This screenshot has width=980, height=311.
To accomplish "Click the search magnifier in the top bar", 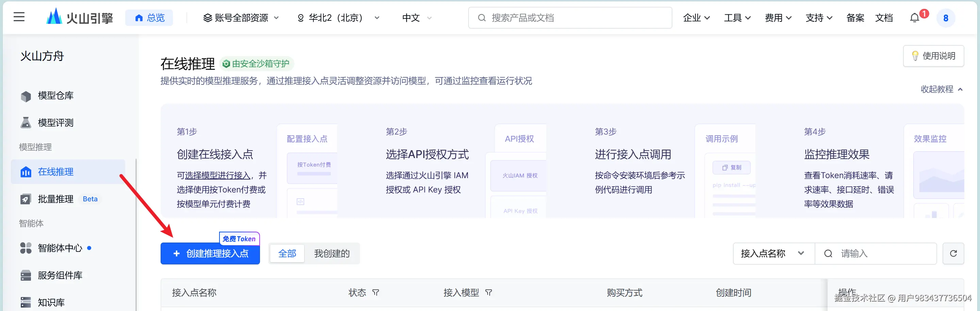I will (481, 18).
